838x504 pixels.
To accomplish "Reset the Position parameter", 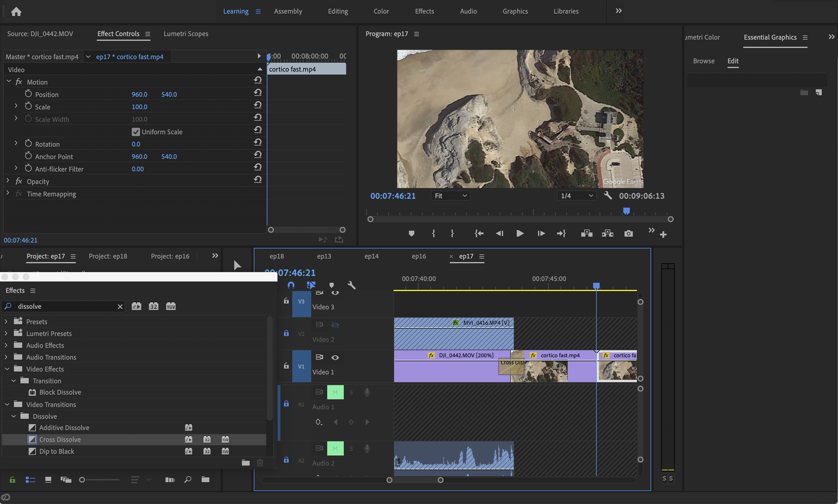I will click(x=258, y=93).
